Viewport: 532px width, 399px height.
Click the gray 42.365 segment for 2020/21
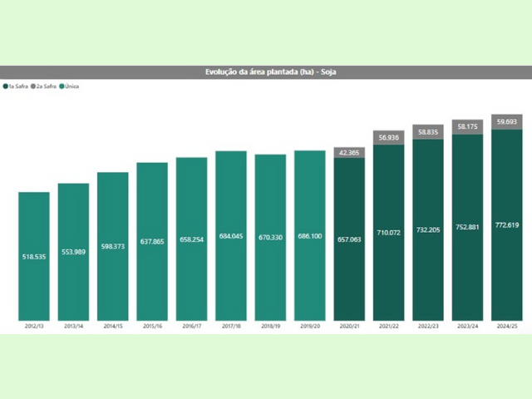(349, 152)
